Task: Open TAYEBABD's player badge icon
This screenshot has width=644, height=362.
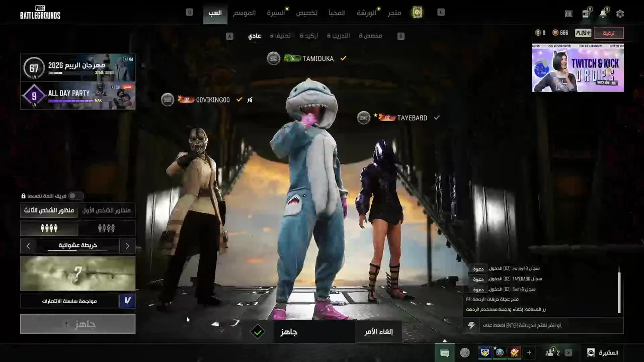Action: pyautogui.click(x=363, y=118)
